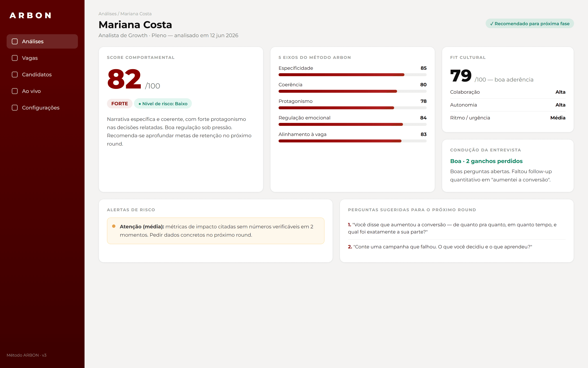Screen dimensions: 588x368
Task: Click the ARBON logo
Action: point(30,16)
